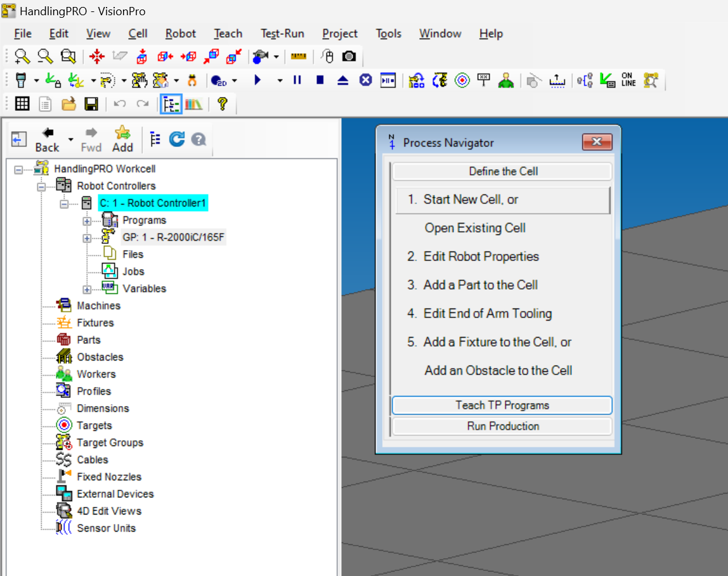Toggle the cell browser tree view button

click(x=171, y=105)
